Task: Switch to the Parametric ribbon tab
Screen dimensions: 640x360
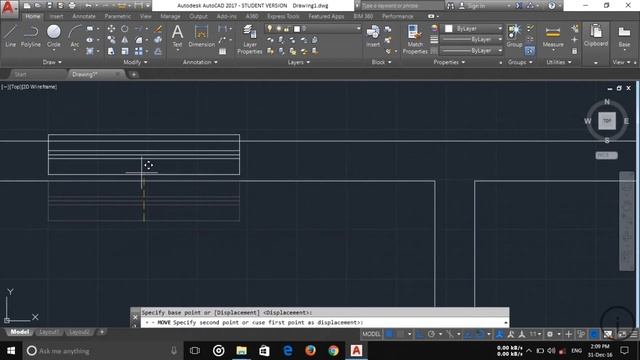Action: tap(118, 16)
